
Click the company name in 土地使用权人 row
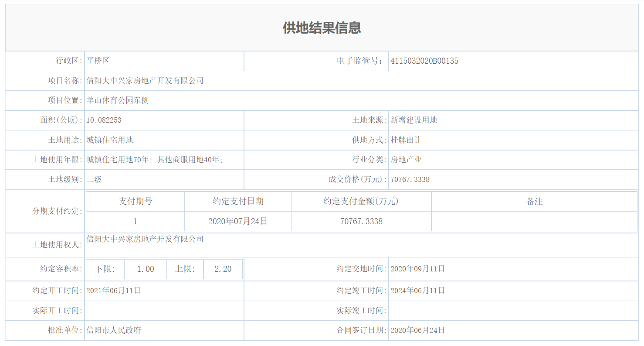pos(145,239)
